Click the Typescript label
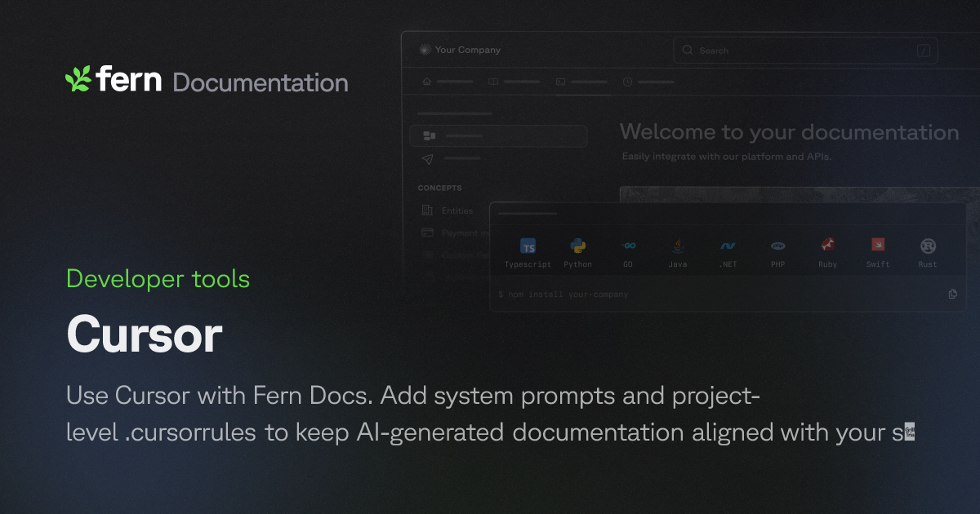Screen dimensions: 980x514 pyautogui.click(x=528, y=264)
